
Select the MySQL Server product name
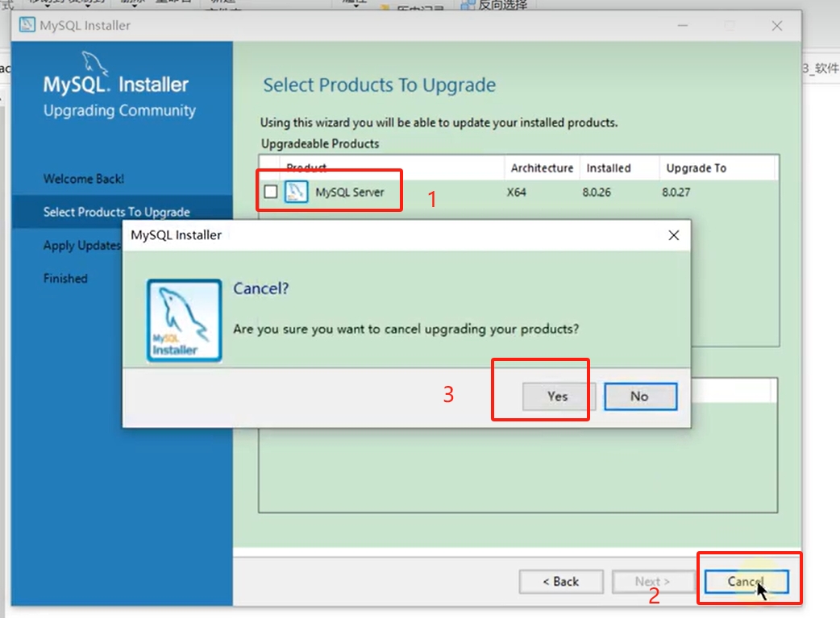pos(349,193)
